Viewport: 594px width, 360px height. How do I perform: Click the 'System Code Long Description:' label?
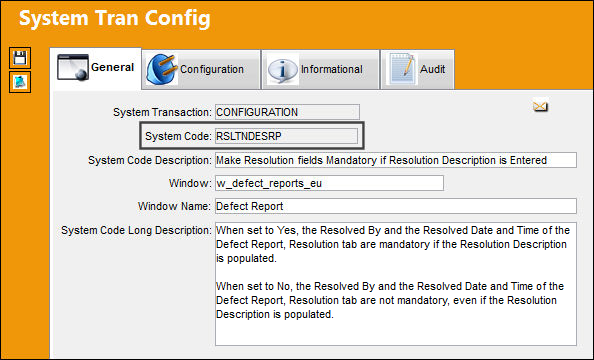(x=136, y=230)
